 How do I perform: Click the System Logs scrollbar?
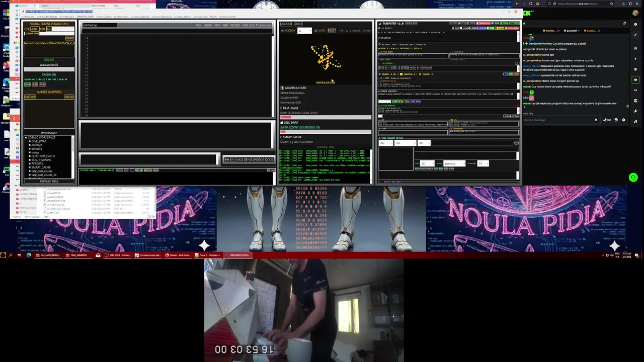point(371,166)
